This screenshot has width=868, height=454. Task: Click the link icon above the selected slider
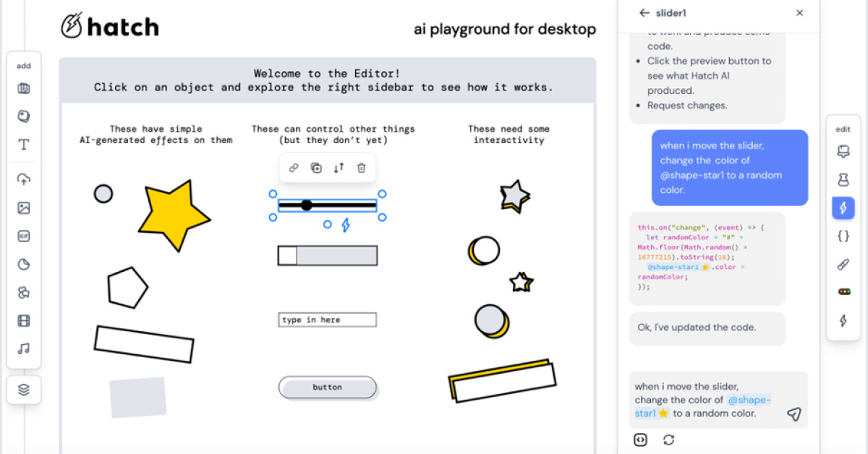click(294, 167)
